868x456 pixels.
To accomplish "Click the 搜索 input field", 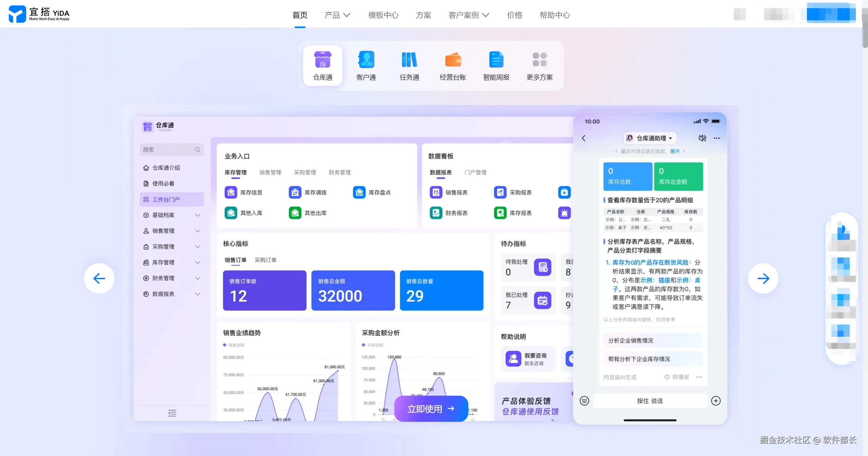I will pos(168,150).
